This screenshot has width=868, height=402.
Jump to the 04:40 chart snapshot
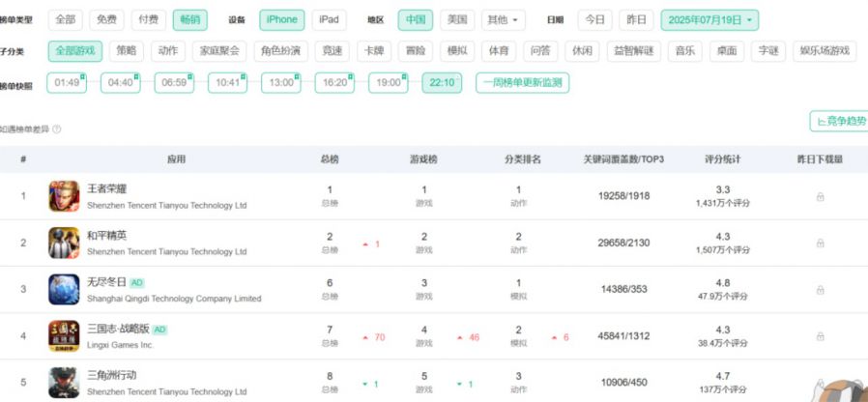click(x=120, y=82)
